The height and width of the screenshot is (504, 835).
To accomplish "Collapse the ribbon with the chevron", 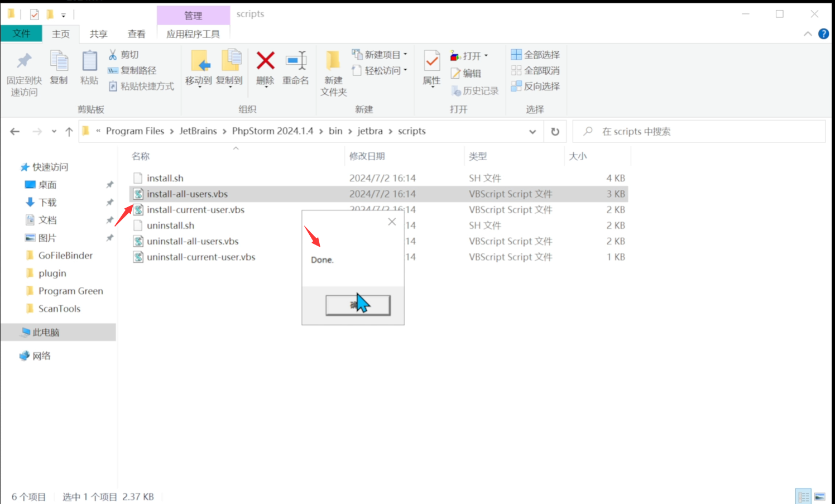I will [x=808, y=34].
